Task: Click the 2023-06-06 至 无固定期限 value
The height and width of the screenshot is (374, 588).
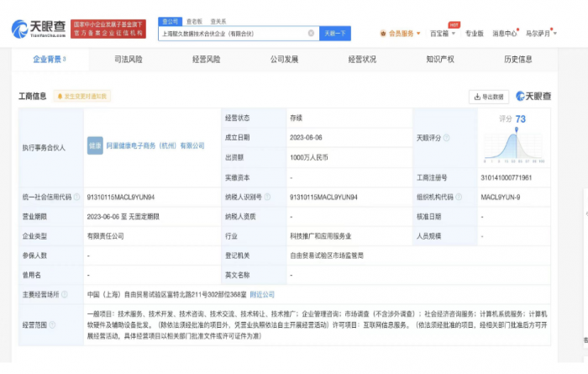Action: [123, 217]
